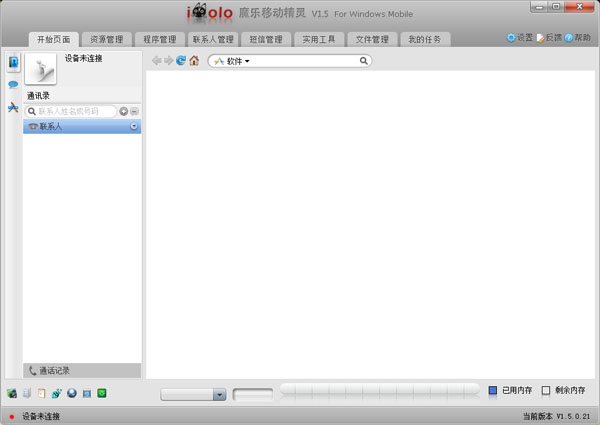Switch to the 文件管理 tab
Viewport: 600px width, 425px height.
tap(372, 39)
